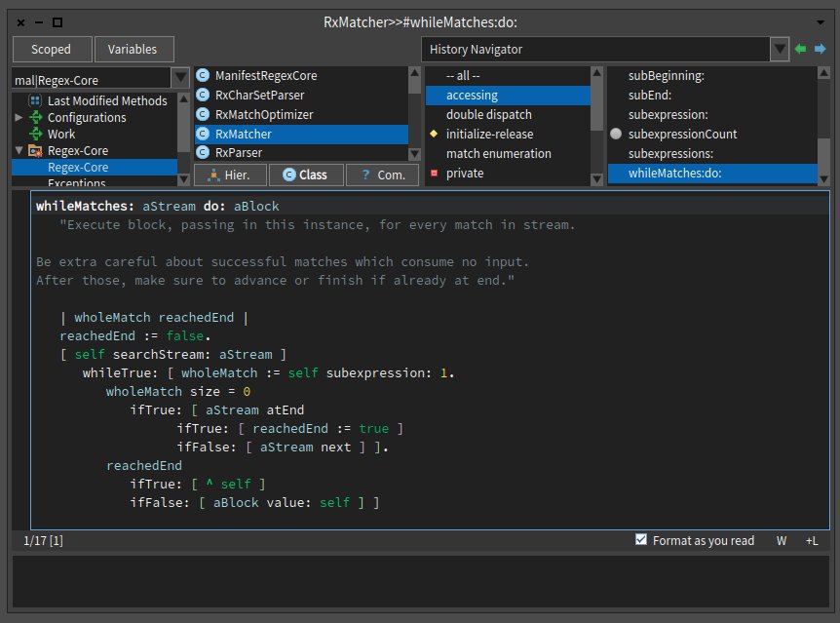
Task: Click the green back history arrow
Action: pyautogui.click(x=801, y=49)
